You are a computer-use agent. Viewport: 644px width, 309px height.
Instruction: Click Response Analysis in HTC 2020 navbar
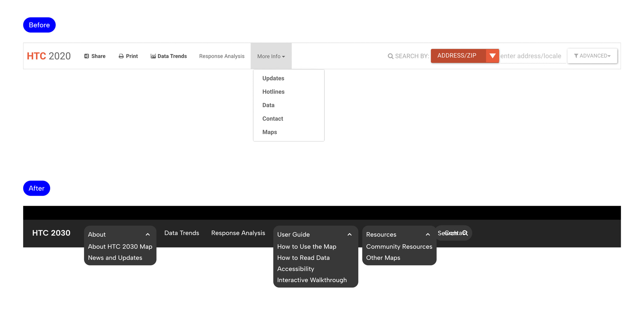point(222,56)
